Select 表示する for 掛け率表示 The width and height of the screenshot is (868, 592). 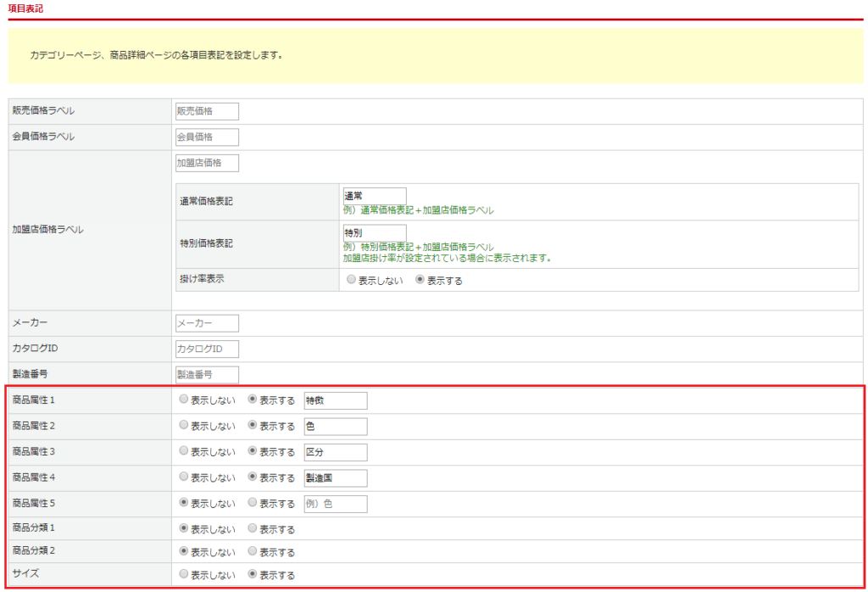coord(420,281)
